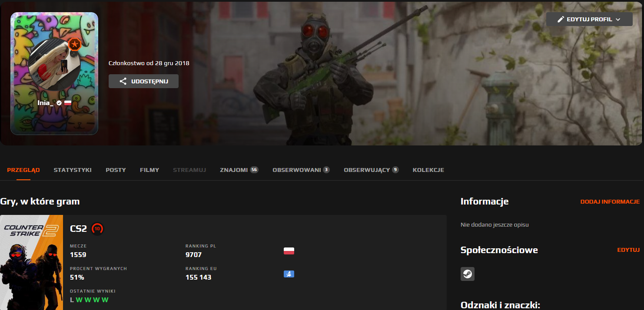The image size is (644, 310).
Task: Click the orange star badge on avatar
Action: (75, 44)
